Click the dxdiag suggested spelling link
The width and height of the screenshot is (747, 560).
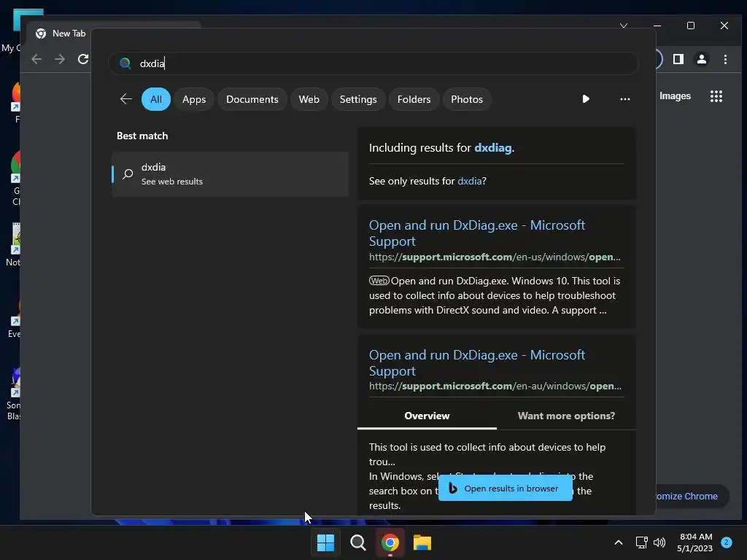tap(492, 147)
